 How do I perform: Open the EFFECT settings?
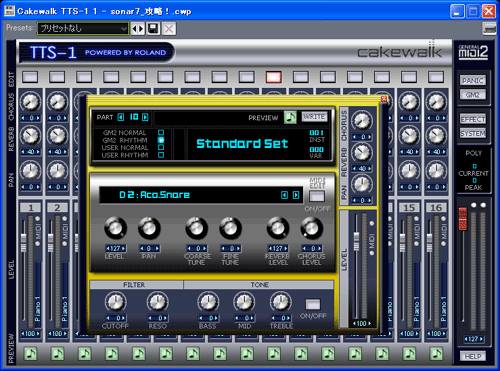(x=473, y=119)
